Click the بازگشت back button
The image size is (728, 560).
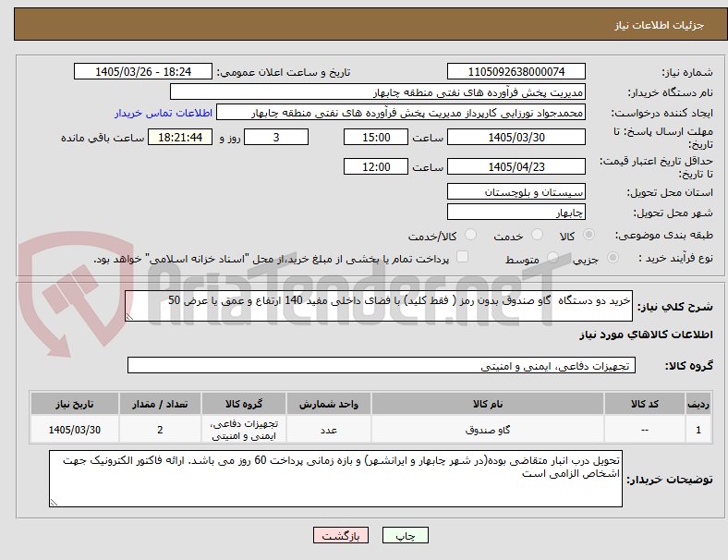[x=341, y=535]
